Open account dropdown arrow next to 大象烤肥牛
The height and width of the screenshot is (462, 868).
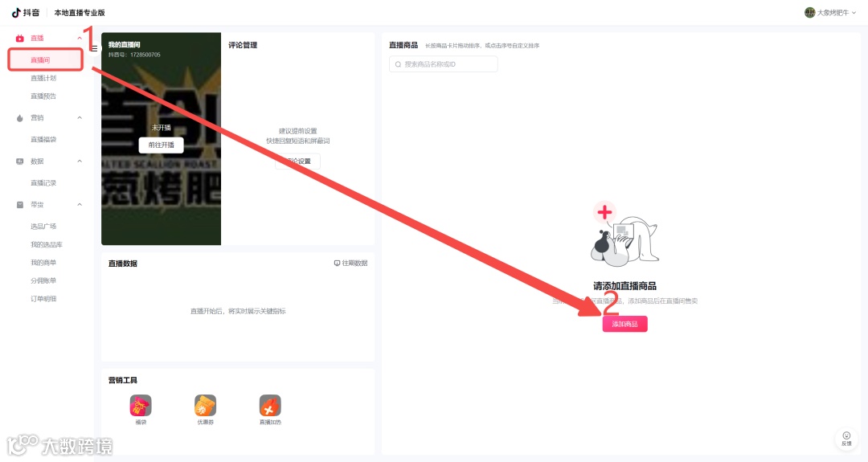pos(854,13)
